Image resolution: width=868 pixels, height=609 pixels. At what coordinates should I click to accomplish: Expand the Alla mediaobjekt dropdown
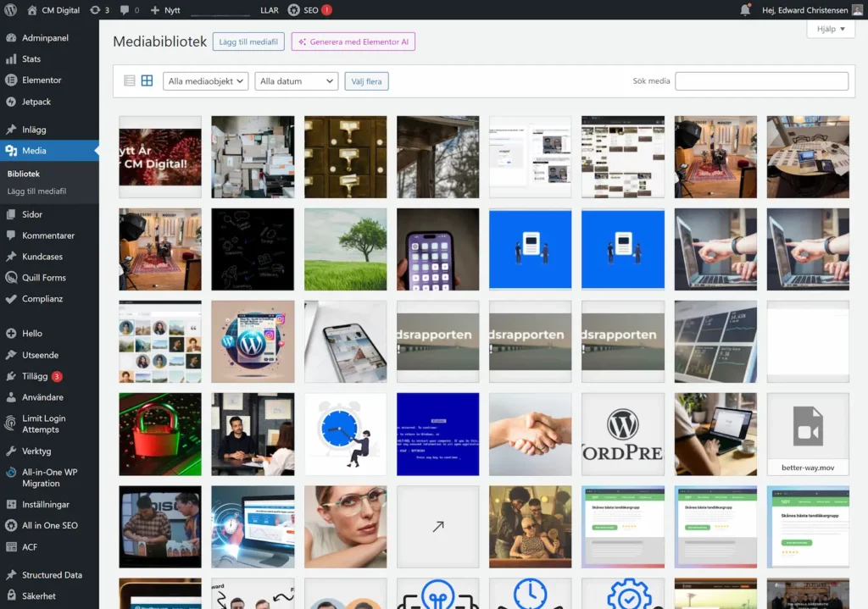tap(205, 81)
